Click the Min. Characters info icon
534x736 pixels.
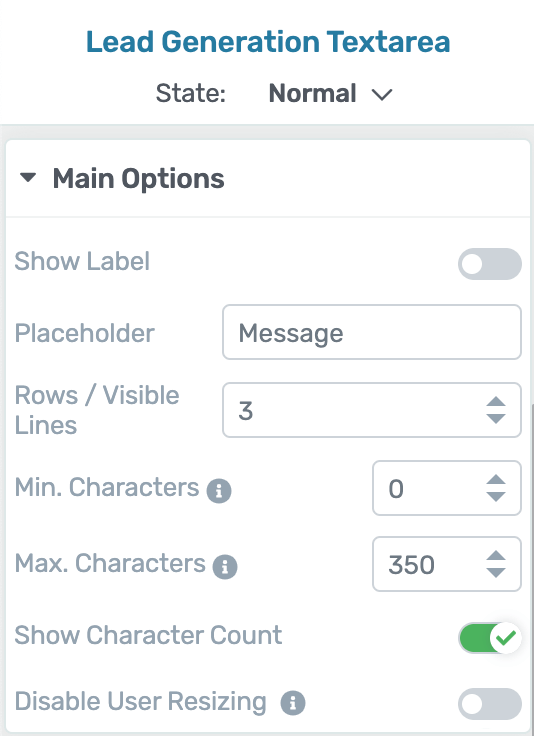219,491
